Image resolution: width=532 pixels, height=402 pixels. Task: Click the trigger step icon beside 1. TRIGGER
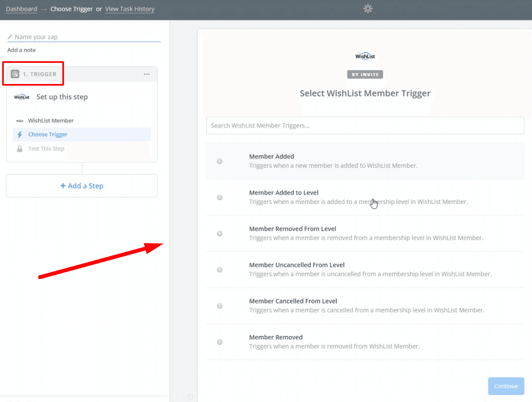coord(15,74)
